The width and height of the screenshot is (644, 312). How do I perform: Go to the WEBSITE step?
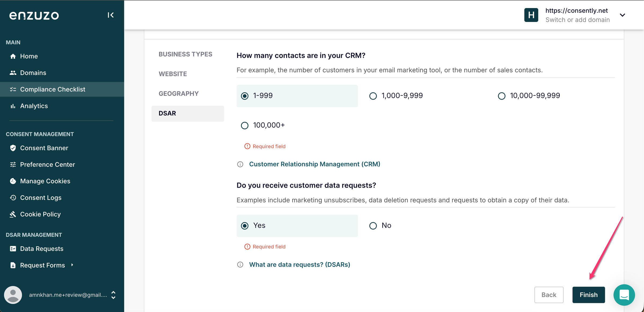tap(173, 74)
